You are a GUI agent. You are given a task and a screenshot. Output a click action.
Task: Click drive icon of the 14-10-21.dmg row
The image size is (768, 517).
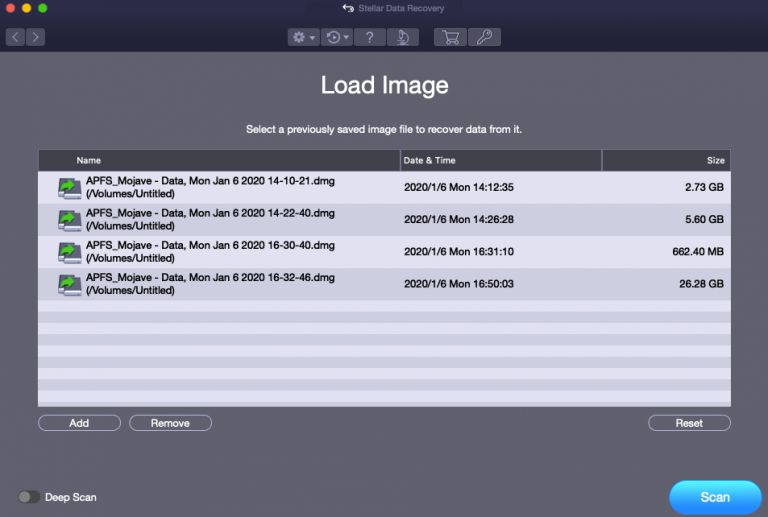pos(69,188)
